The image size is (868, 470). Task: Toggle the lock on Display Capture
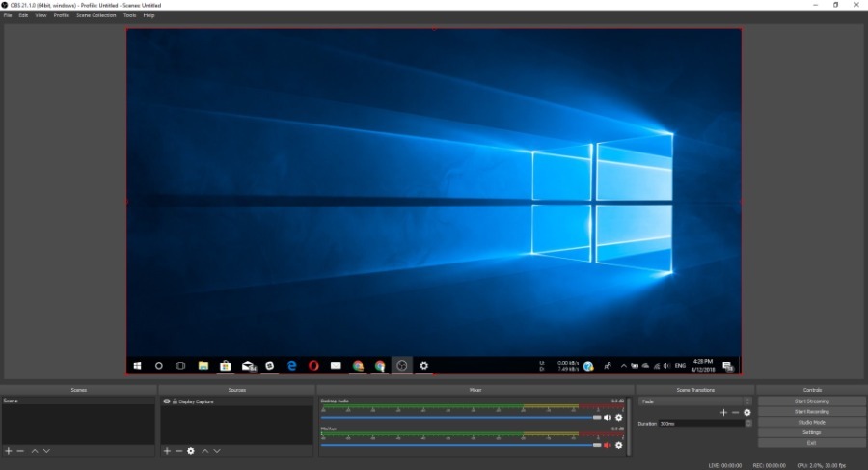175,401
